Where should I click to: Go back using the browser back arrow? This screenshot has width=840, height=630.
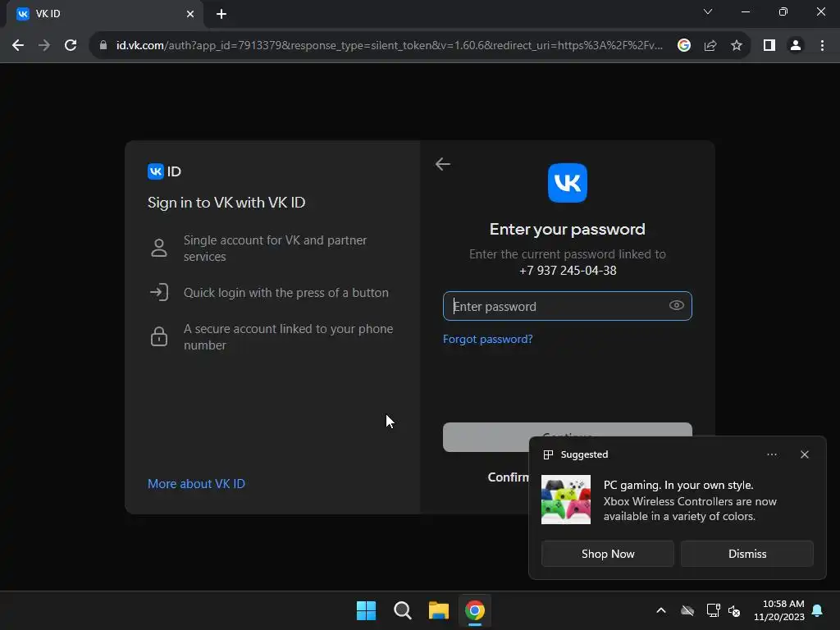coord(18,46)
